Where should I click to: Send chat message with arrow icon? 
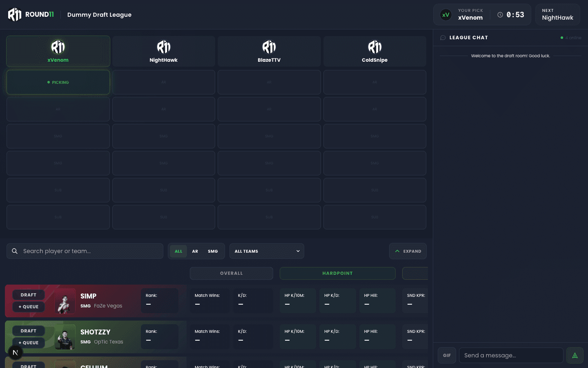[575, 355]
